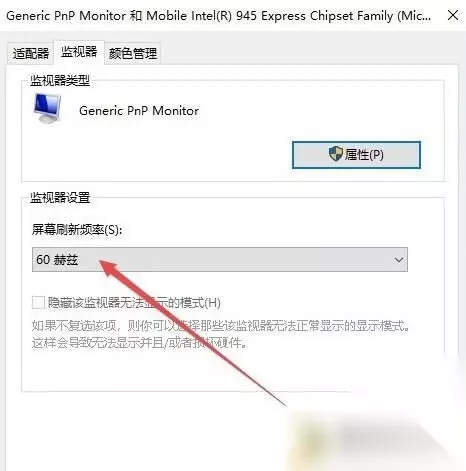Click the 监视器设置 group heading

pos(60,197)
